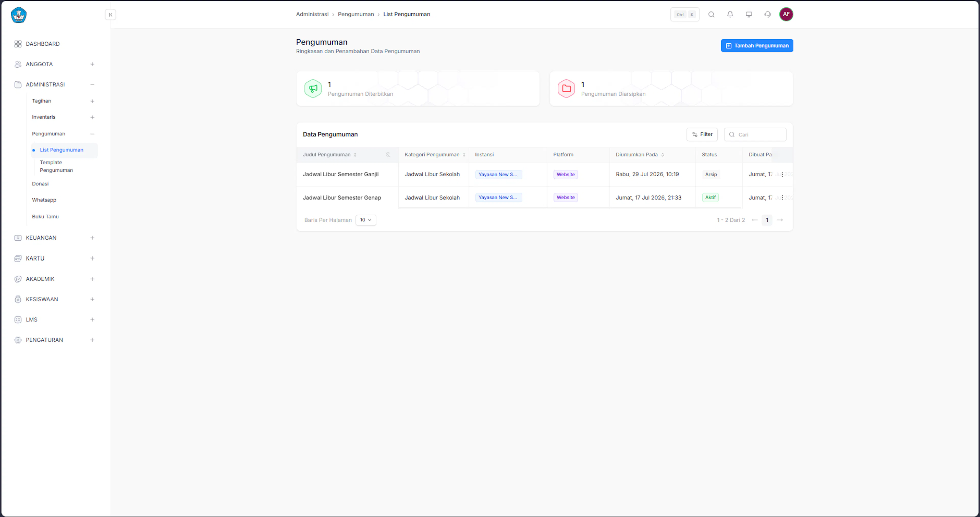This screenshot has height=517, width=980.
Task: Click the Pengaturan gear icon
Action: pyautogui.click(x=18, y=340)
